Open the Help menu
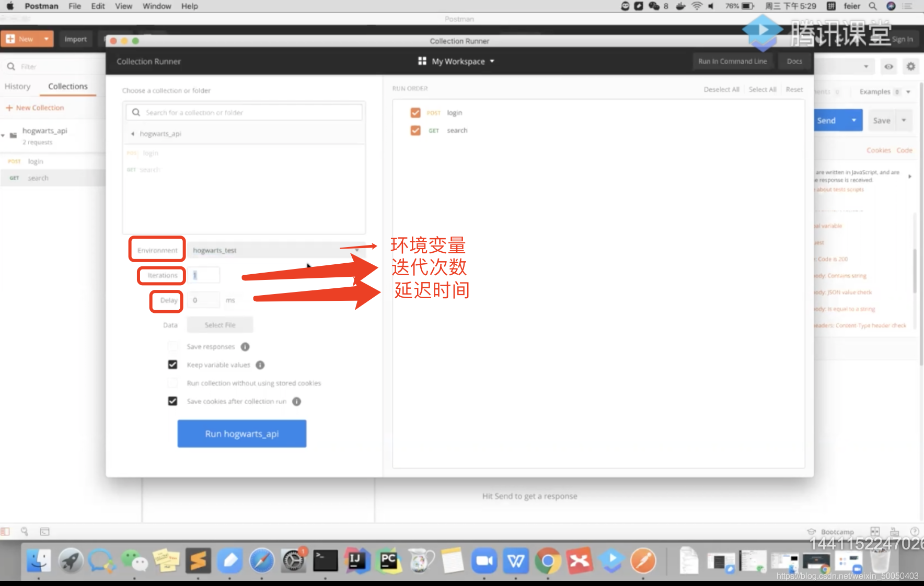The width and height of the screenshot is (924, 586). tap(190, 6)
